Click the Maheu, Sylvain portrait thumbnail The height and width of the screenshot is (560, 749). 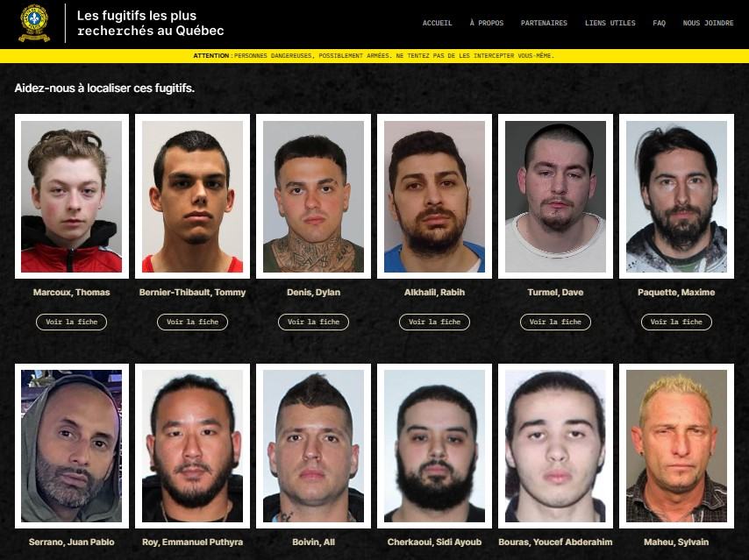[676, 446]
